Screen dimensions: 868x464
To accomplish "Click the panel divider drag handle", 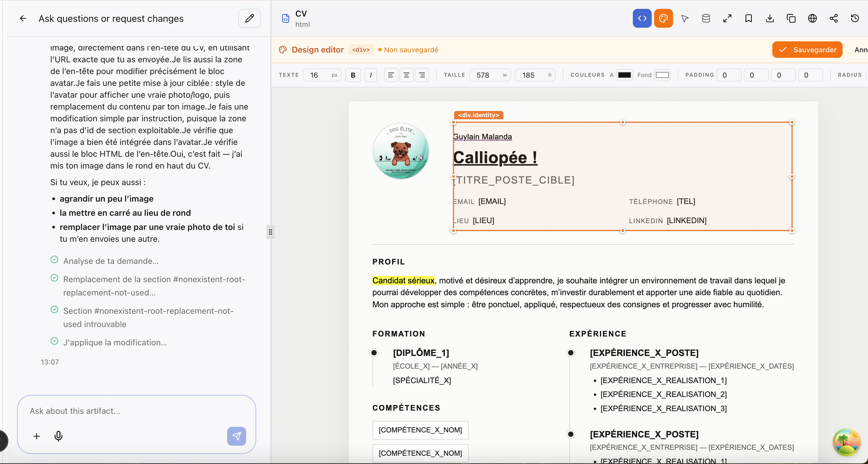I will coord(270,232).
